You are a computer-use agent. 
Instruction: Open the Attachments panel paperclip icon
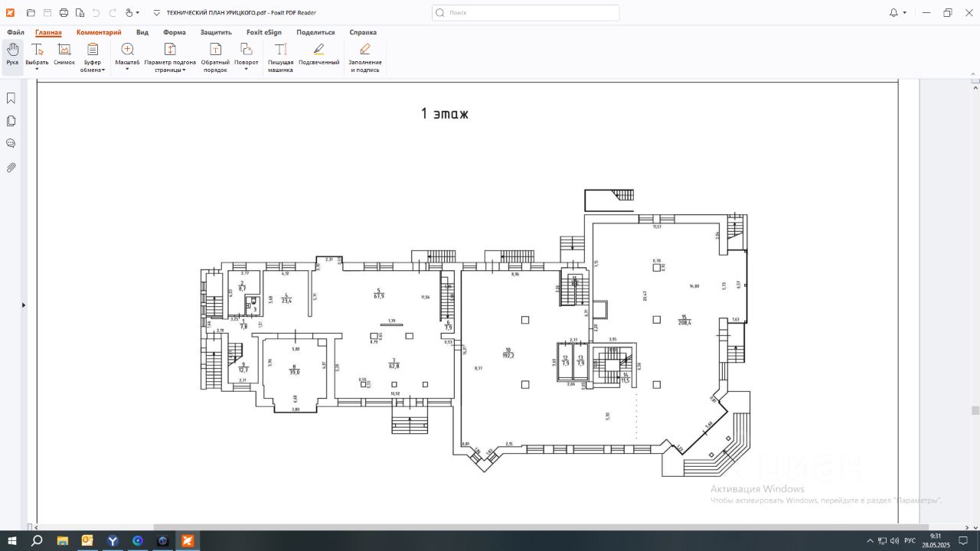[x=11, y=167]
